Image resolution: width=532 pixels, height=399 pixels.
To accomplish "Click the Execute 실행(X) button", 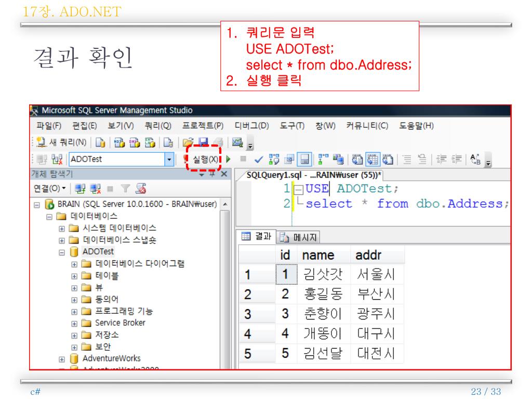I will click(x=202, y=159).
